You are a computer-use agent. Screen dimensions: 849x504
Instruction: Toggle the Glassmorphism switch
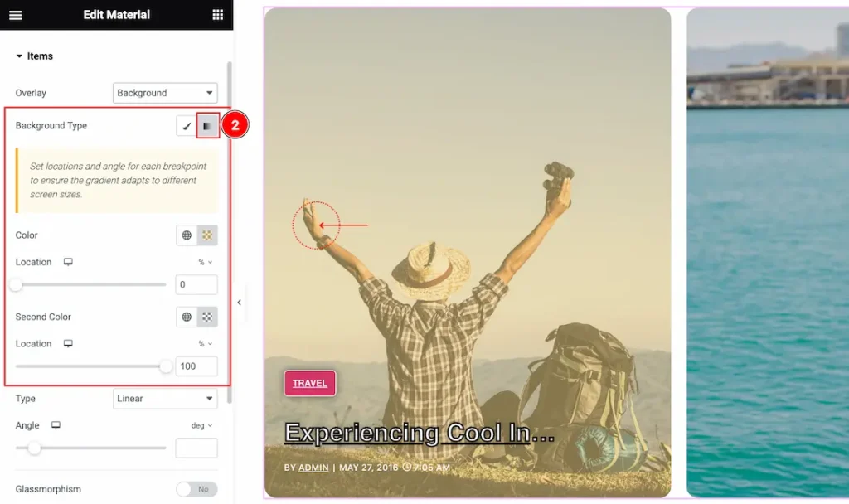coord(196,489)
